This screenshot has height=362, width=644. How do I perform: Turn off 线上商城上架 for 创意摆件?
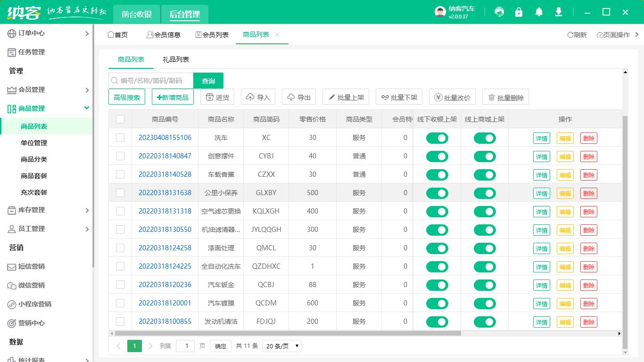pos(485,156)
